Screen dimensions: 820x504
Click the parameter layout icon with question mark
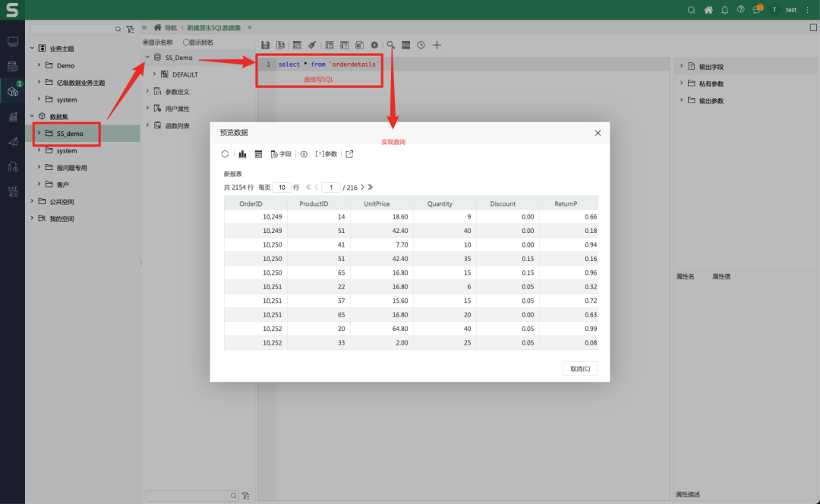click(344, 45)
